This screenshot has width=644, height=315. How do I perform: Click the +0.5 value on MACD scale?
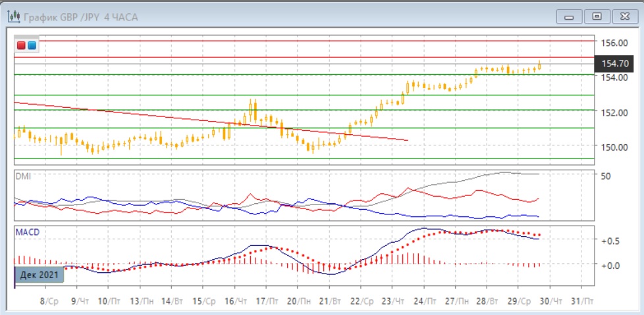[610, 241]
